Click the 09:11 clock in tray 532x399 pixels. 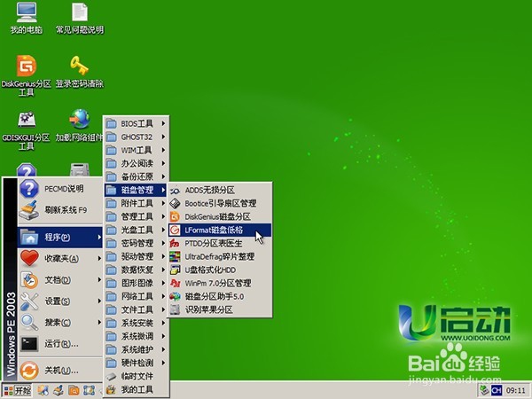pyautogui.click(x=515, y=391)
